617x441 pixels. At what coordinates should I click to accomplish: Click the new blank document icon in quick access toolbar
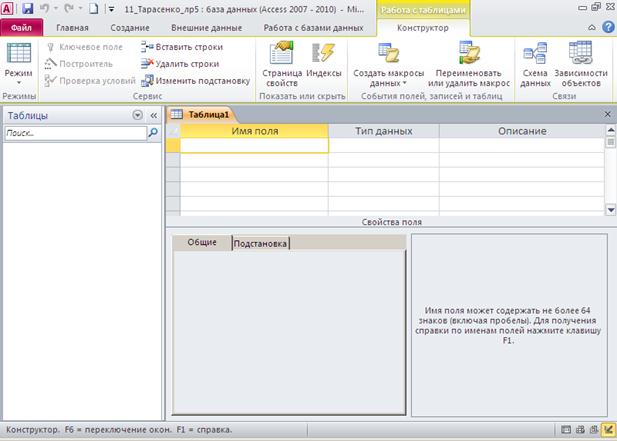94,8
